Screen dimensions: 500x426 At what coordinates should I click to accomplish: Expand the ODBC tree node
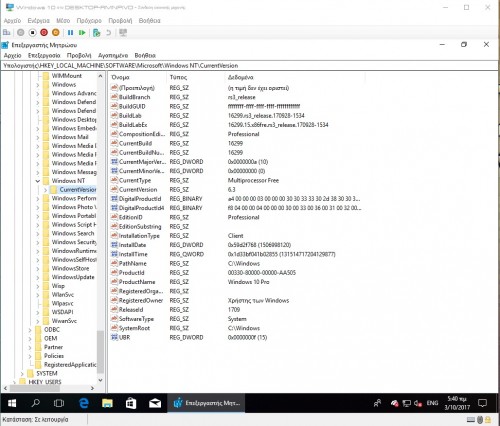(30, 330)
